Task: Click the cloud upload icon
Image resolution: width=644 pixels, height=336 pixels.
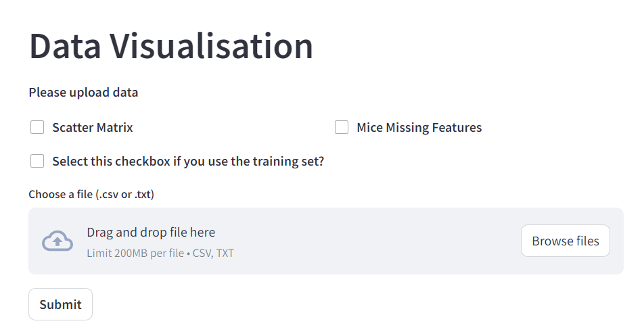Action: pos(57,241)
